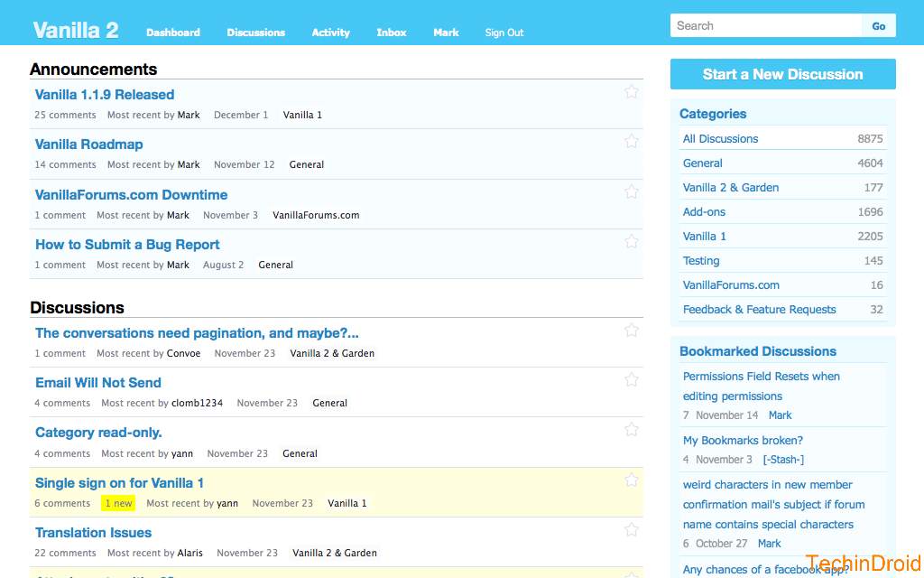This screenshot has width=924, height=578.
Task: Bookmark star for How to Submit a Bug Report
Action: [x=631, y=241]
